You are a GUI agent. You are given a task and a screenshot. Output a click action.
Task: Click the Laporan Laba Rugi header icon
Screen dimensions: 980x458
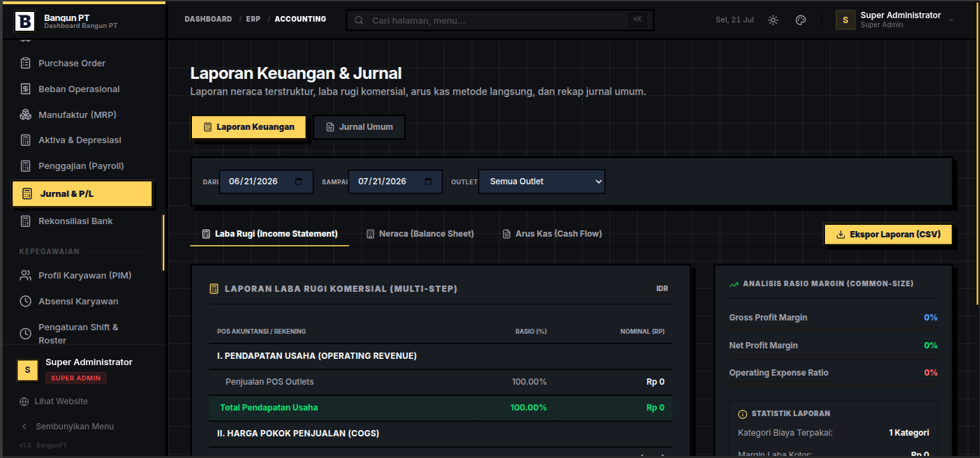click(214, 288)
